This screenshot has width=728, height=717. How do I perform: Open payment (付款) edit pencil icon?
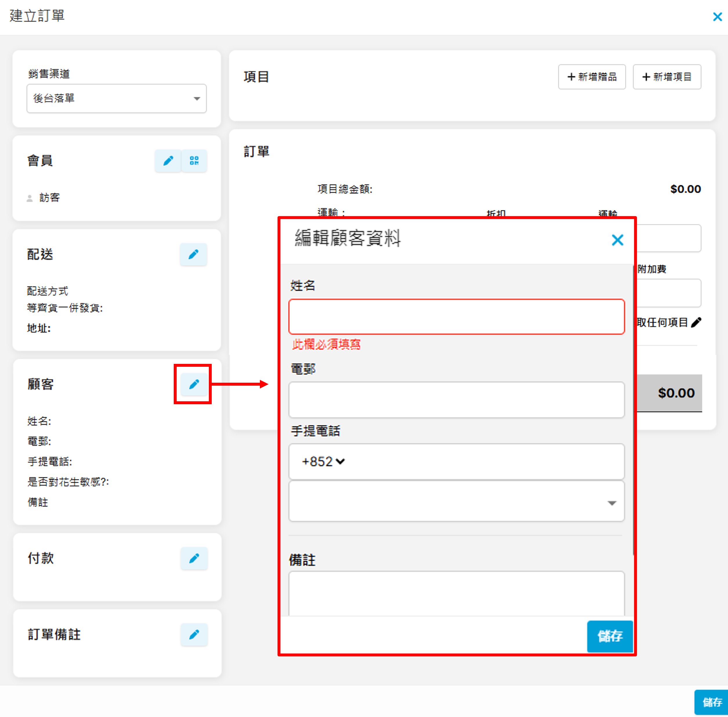(194, 558)
